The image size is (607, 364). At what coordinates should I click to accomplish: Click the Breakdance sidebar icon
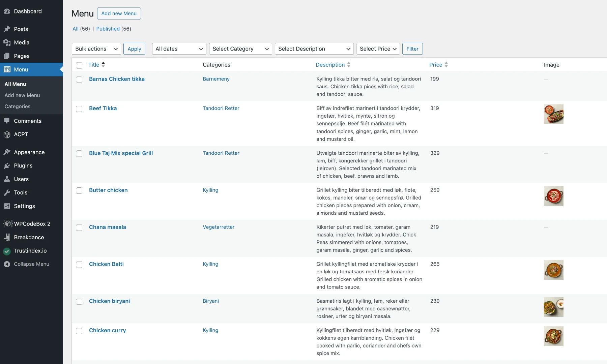[x=7, y=237]
